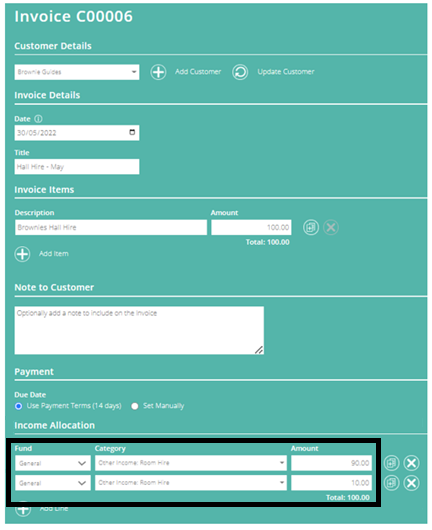This screenshot has height=530, width=432.
Task: Click the Invoice C00006 heading
Action: (73, 16)
